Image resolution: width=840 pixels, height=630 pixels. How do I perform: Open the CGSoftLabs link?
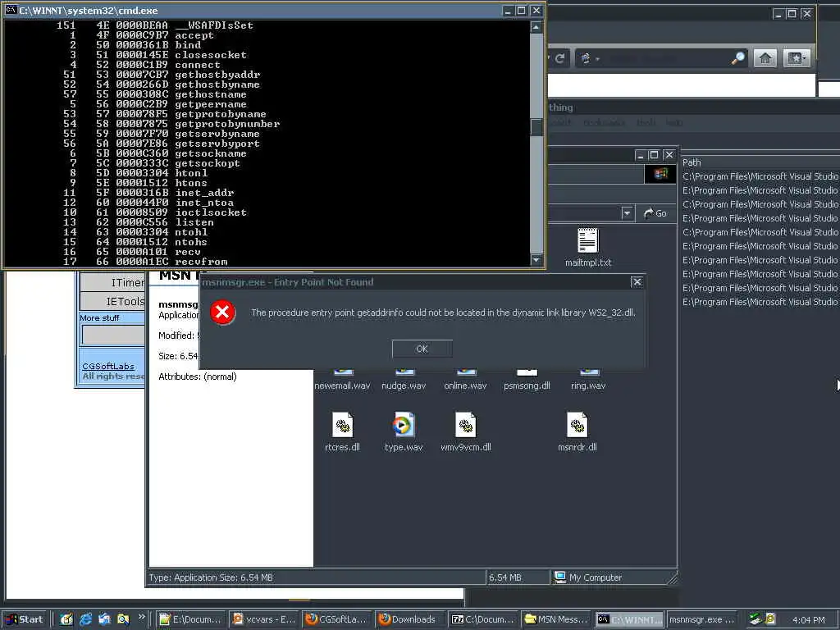coord(108,367)
